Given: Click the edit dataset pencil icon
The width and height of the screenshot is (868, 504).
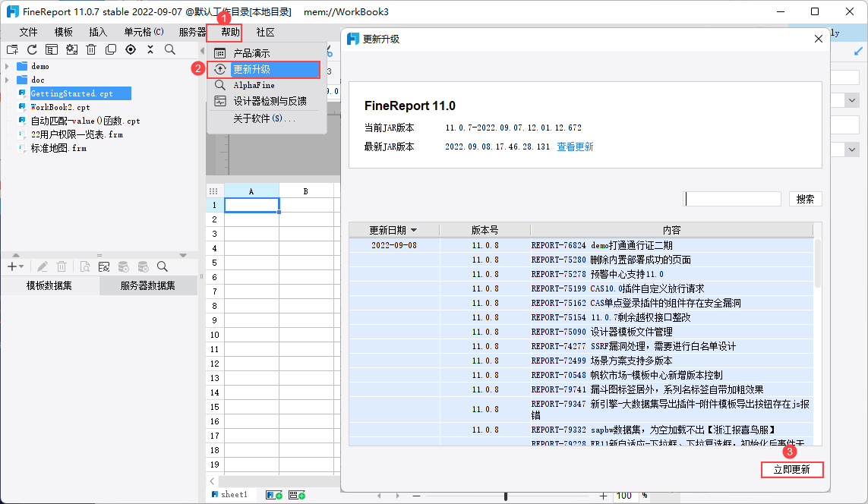Looking at the screenshot, I should pos(42,266).
